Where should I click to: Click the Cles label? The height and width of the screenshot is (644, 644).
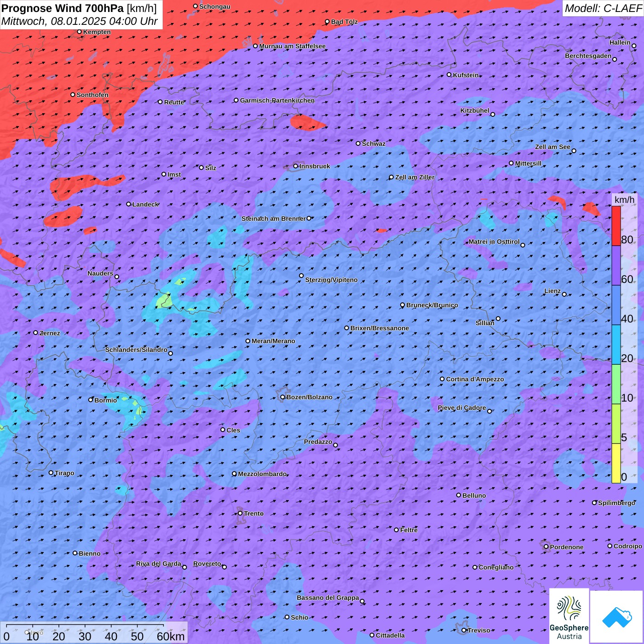233,430
